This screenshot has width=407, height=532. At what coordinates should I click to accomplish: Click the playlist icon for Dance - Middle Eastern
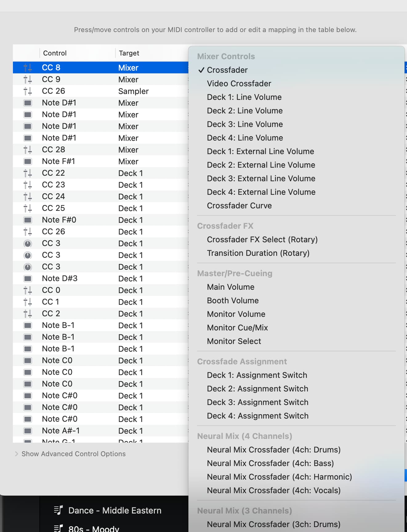pos(58,510)
